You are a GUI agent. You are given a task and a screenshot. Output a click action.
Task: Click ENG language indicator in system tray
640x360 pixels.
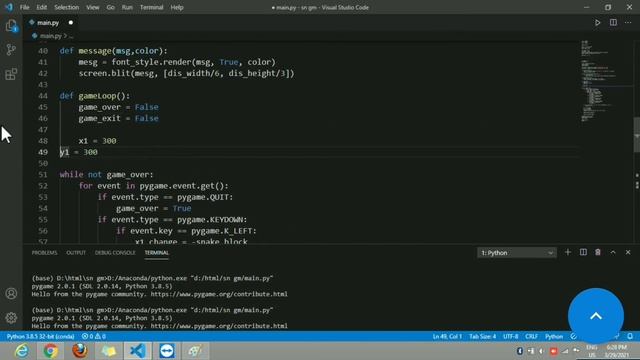[591, 347]
